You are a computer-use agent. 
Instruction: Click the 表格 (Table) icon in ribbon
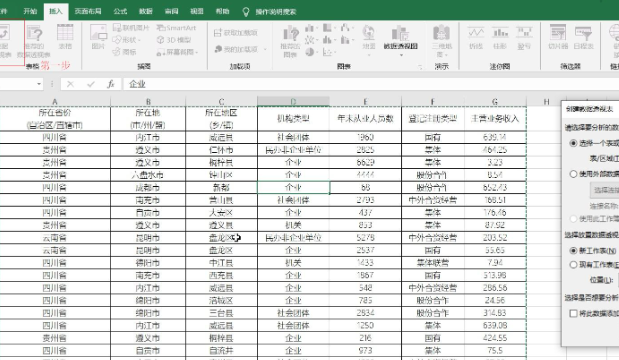pyautogui.click(x=65, y=37)
